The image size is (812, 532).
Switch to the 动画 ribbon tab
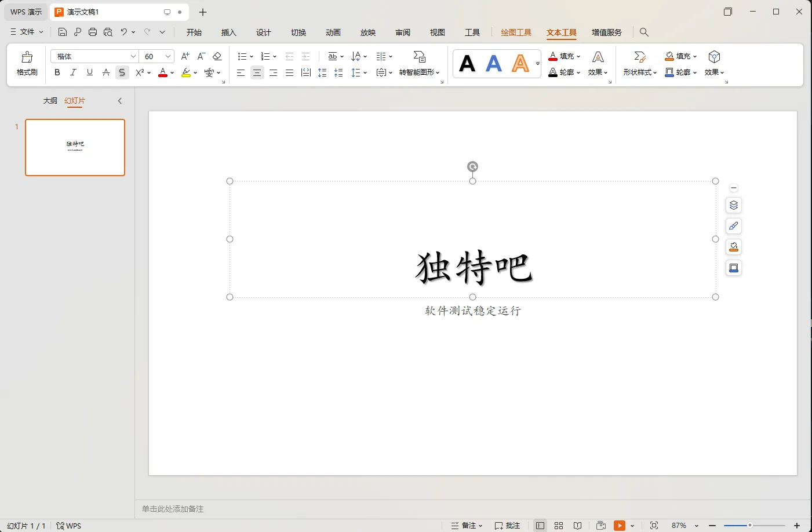pos(333,32)
